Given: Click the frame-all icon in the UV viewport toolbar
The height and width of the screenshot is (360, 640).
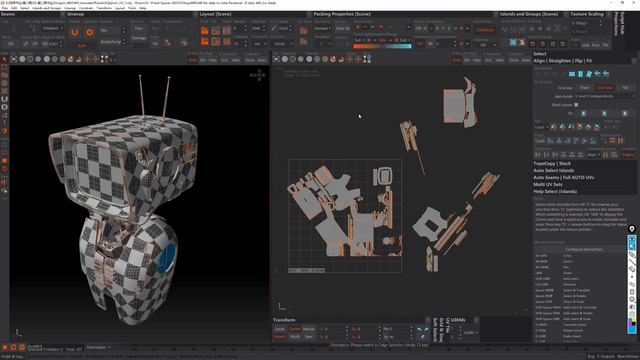Looking at the screenshot, I should (277, 60).
